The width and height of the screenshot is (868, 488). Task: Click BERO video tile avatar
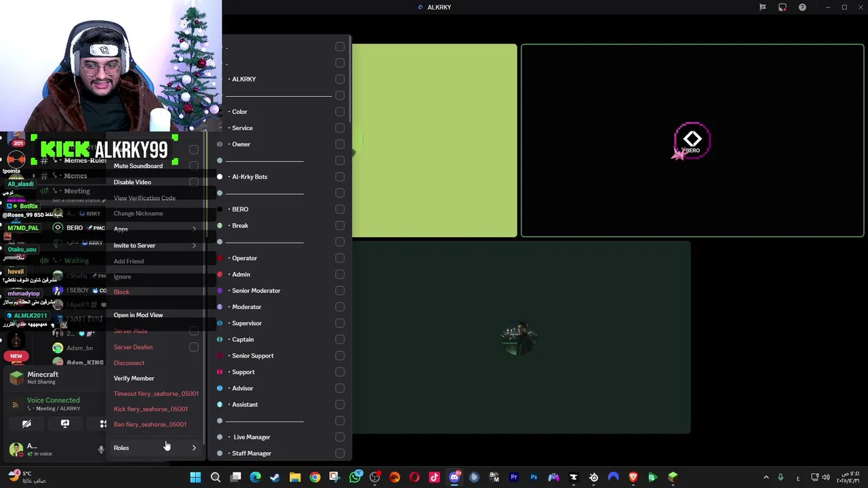[x=692, y=141]
